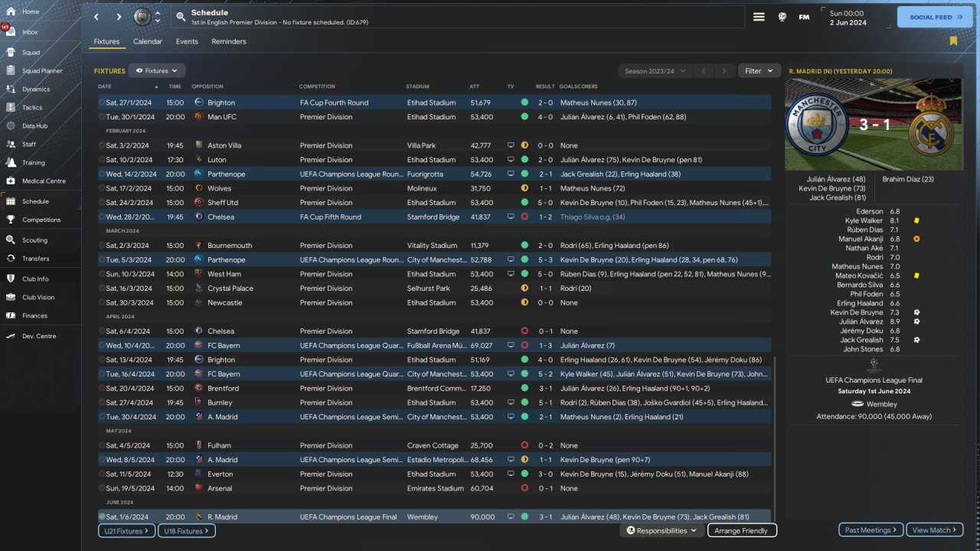Open the hamburger menu in the top bar

point(759,17)
